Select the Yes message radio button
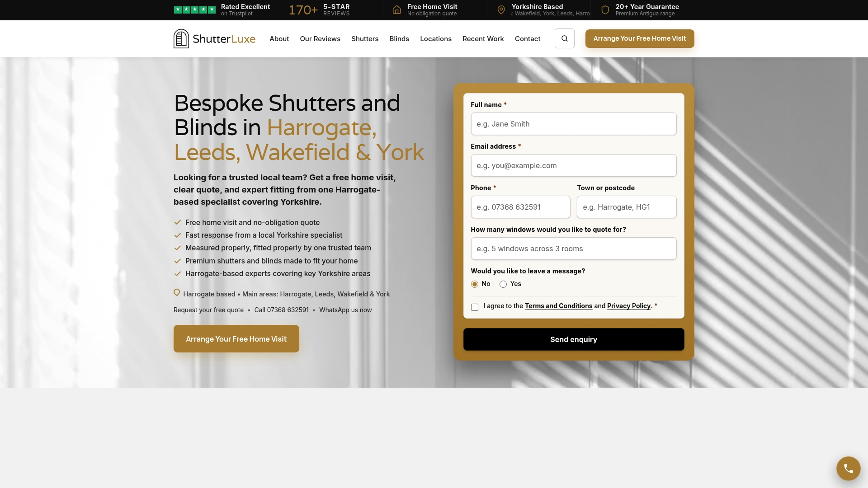The width and height of the screenshot is (868, 488). point(503,284)
